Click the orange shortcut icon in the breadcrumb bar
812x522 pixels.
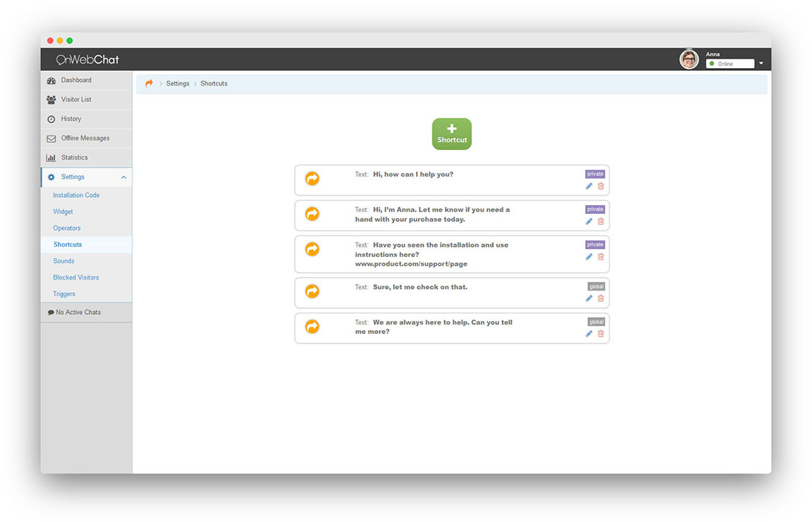tap(149, 83)
